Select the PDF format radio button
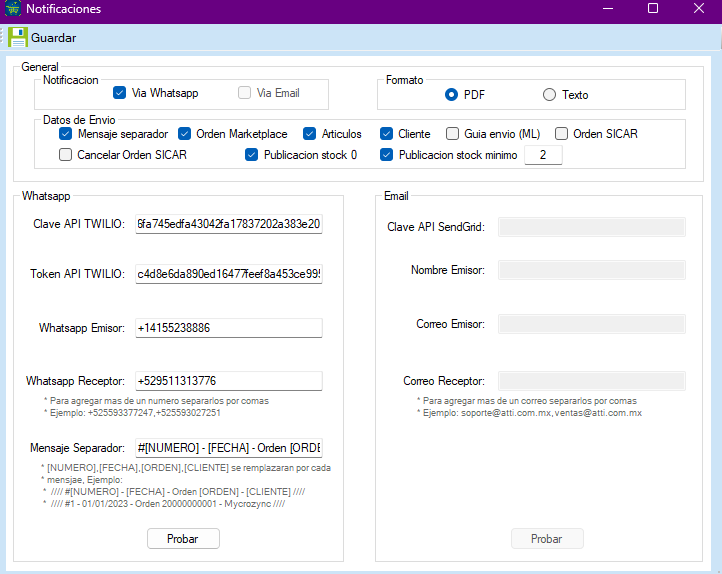The image size is (722, 574). pos(452,95)
